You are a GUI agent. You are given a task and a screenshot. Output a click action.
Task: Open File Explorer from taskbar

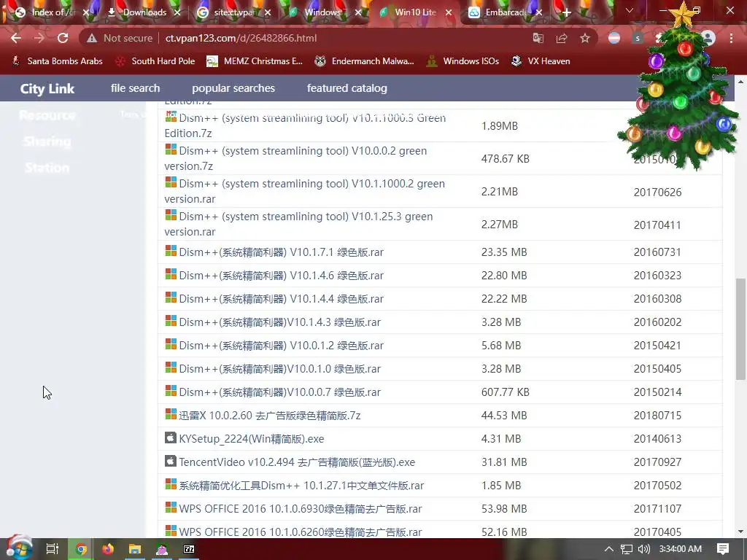(135, 549)
